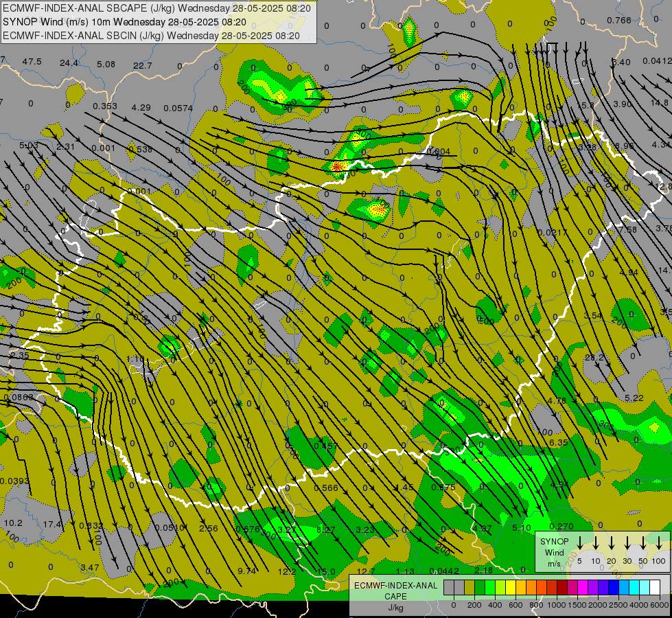Click the station value 8.96
This screenshot has width=672, height=618.
(625, 146)
